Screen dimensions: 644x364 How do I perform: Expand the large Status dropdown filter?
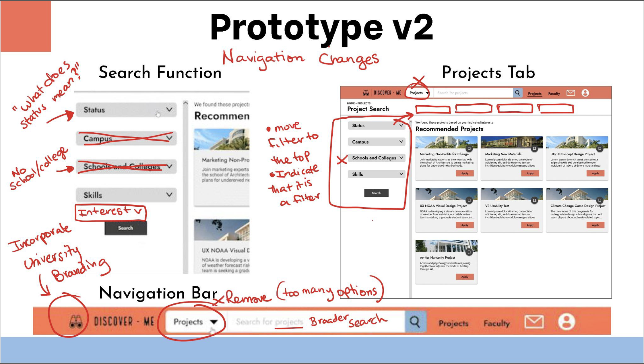(126, 110)
